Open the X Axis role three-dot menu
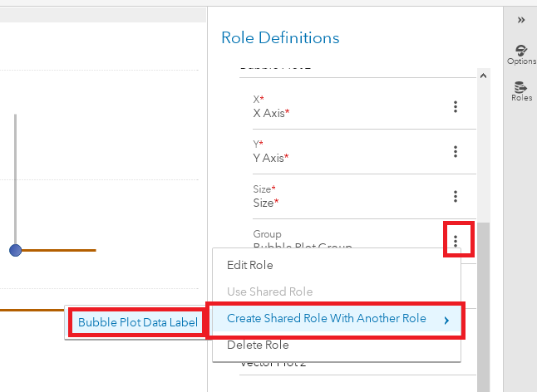 (x=456, y=106)
